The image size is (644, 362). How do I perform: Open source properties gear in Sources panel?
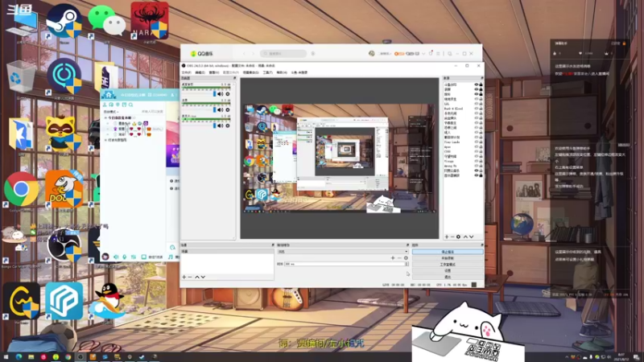coord(458,237)
